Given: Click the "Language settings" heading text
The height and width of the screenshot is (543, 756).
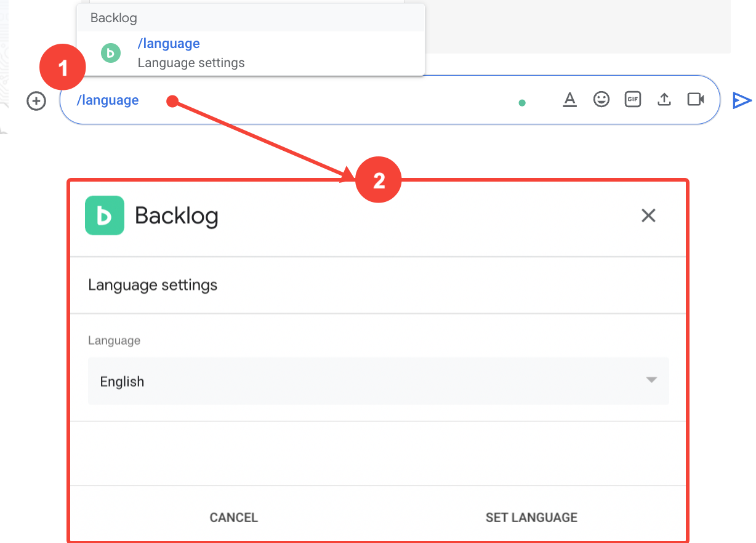Looking at the screenshot, I should point(153,285).
